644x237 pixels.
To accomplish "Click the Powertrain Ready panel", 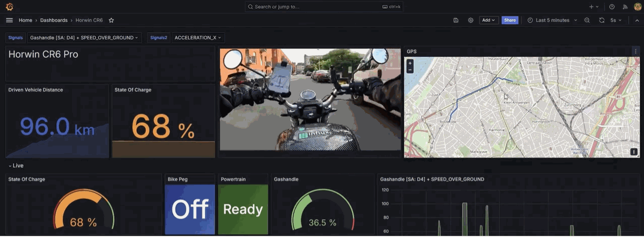I will 243,204.
